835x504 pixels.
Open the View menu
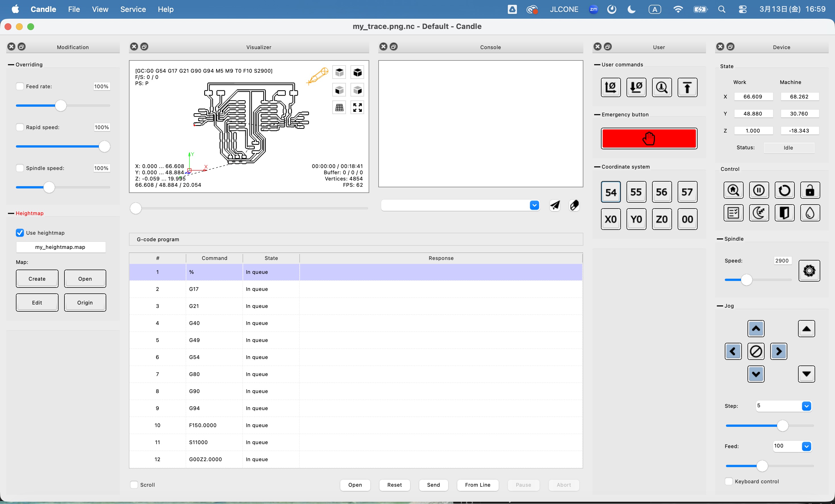pyautogui.click(x=100, y=9)
